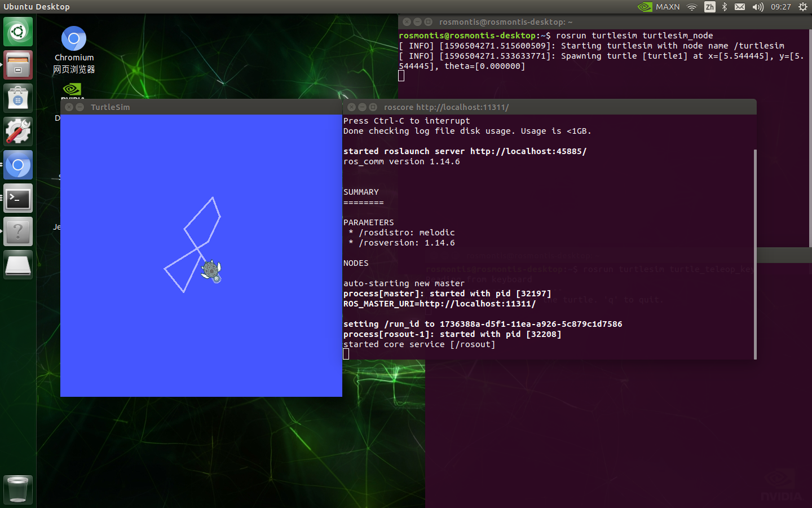812x508 pixels.
Task: Open the Trash bin in the dock
Action: coord(18,489)
